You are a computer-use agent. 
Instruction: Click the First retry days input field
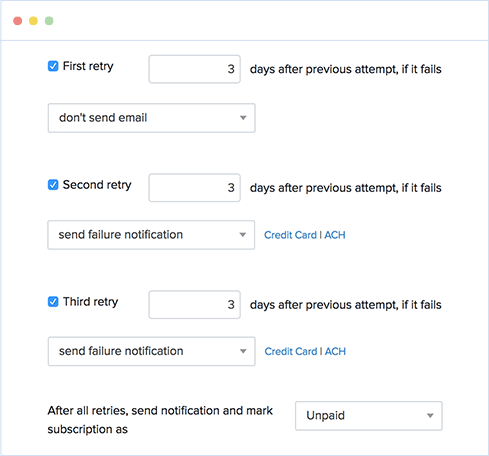195,69
